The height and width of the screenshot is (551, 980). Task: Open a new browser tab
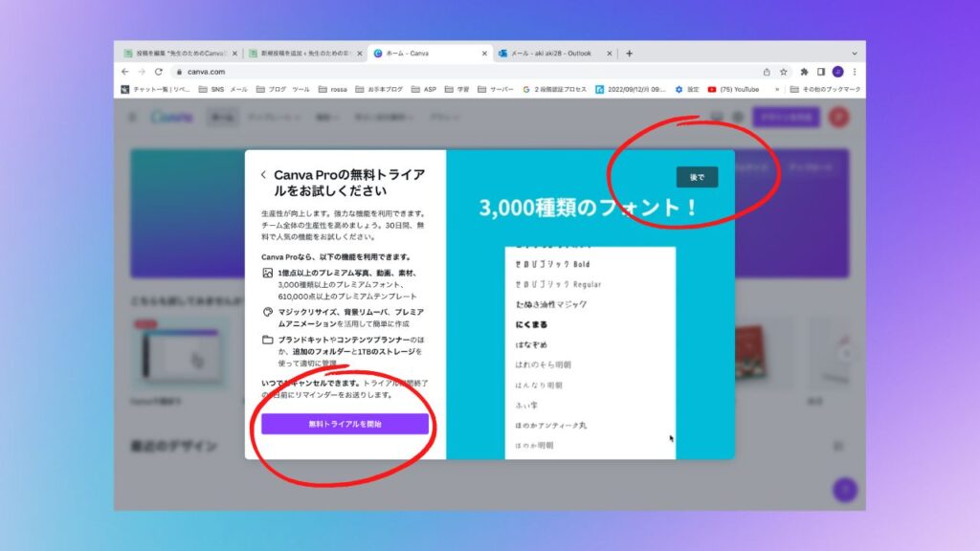[630, 54]
